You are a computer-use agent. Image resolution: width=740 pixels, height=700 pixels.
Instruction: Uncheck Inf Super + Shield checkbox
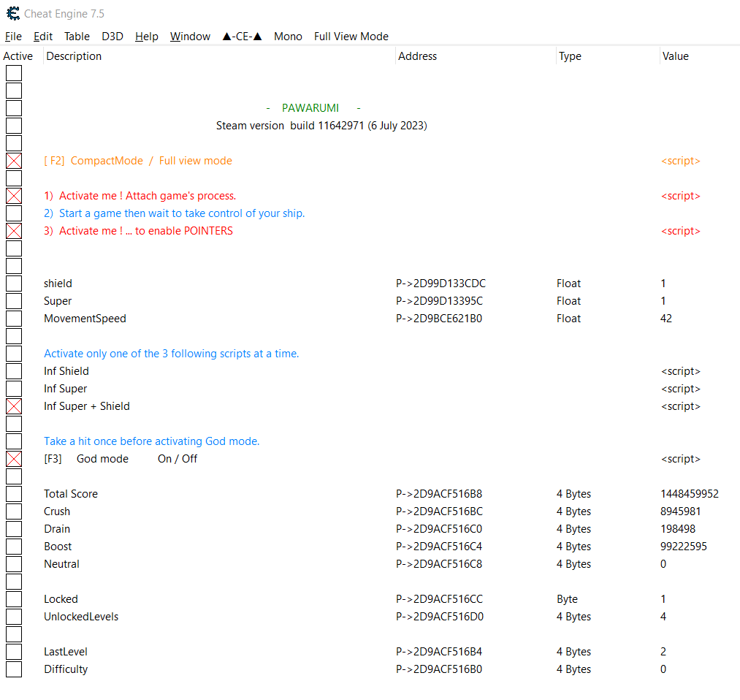14,406
